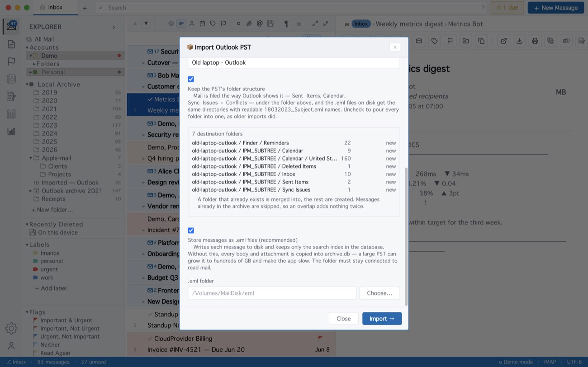Collapse the Flags section
Screen dimensions: 588x367
(x=27, y=312)
